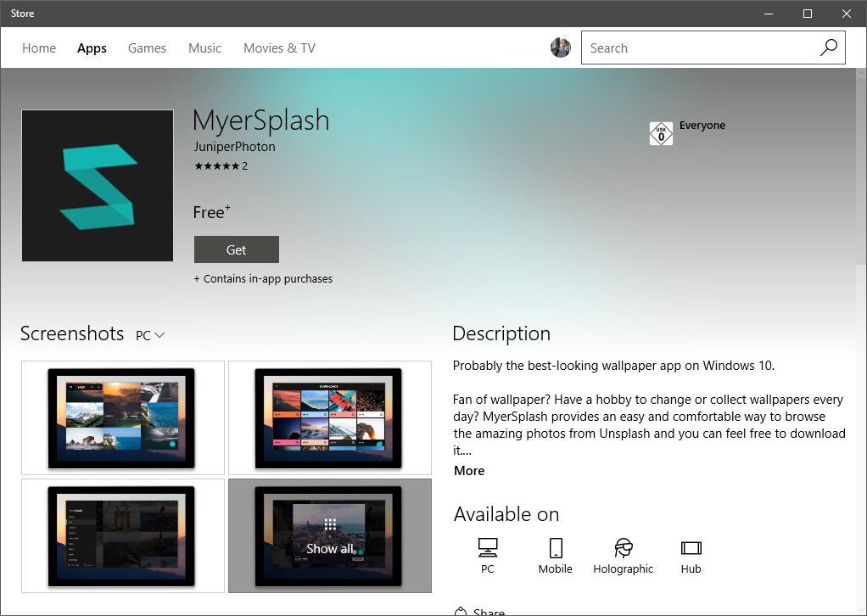Expand description with the More link

point(469,471)
